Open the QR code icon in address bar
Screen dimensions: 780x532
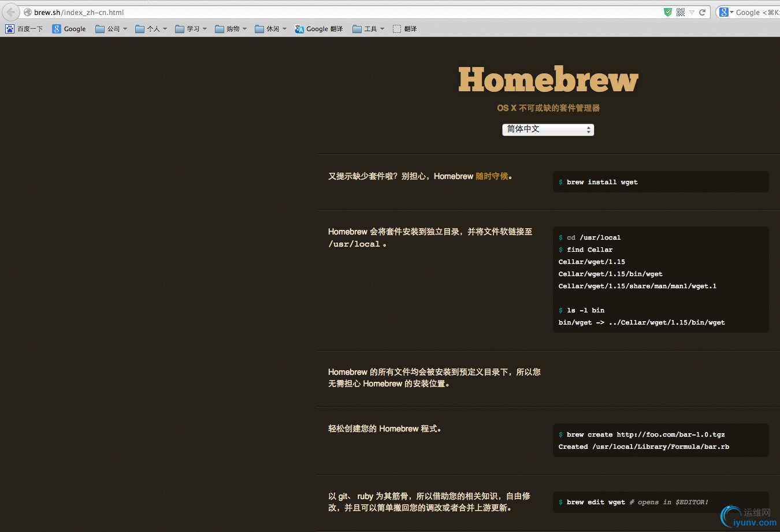click(x=681, y=12)
